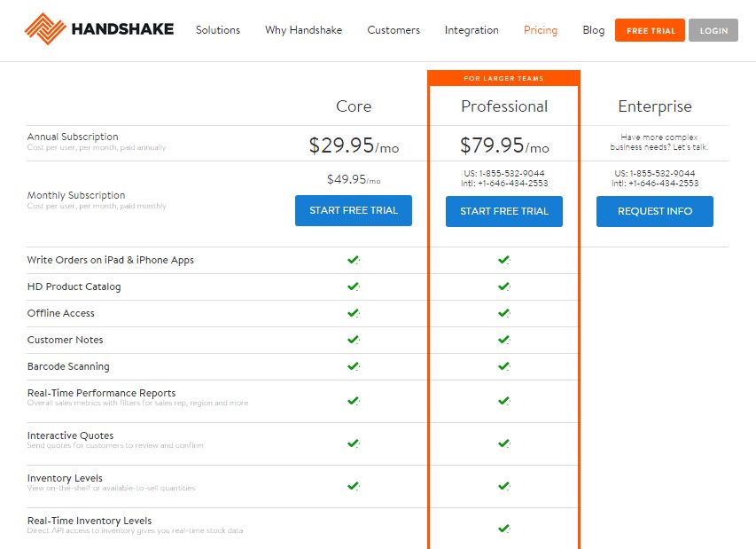Click Professional checkmark for Barcode Scanning
The width and height of the screenshot is (756, 549).
pos(503,365)
